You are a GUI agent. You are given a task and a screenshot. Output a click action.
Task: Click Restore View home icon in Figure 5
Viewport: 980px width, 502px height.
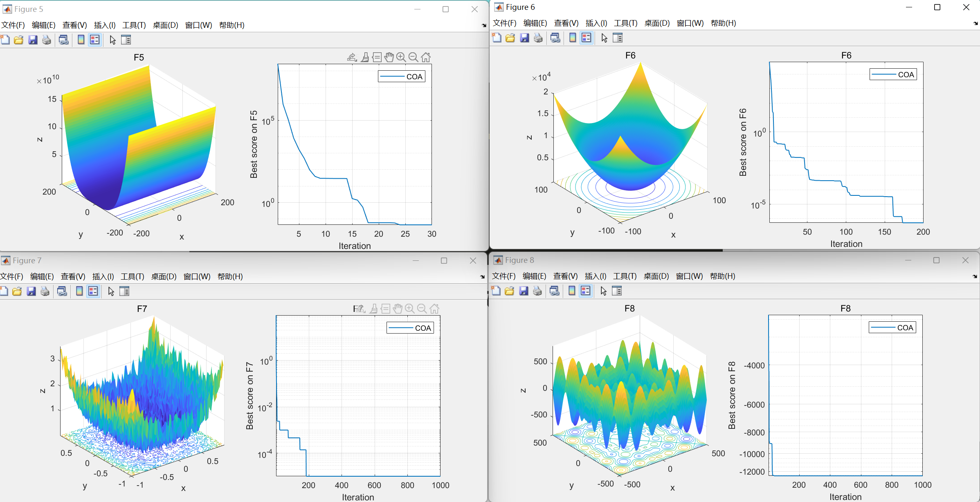click(x=426, y=57)
